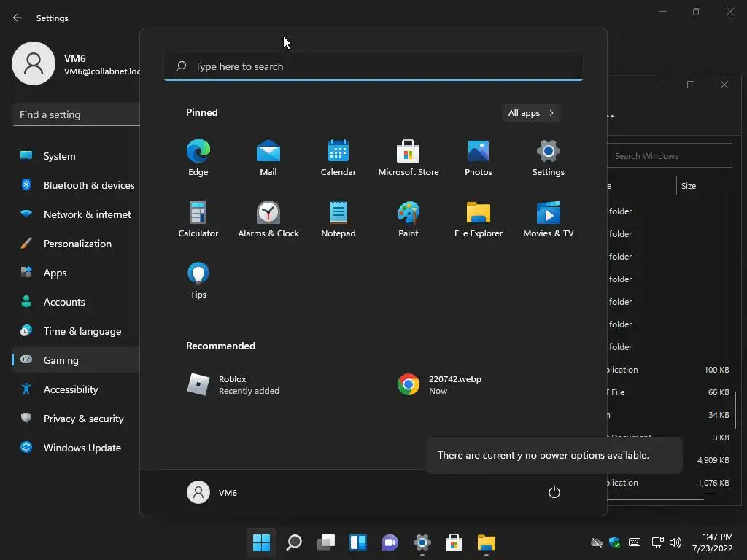This screenshot has height=560, width=747.
Task: Open the network status tray icon
Action: pos(658,542)
